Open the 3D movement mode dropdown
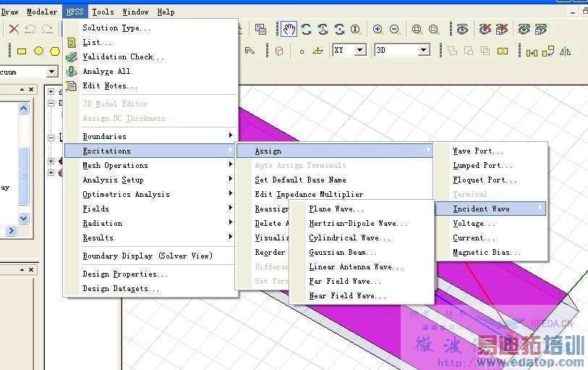Image resolution: width=588 pixels, height=370 pixels. pyautogui.click(x=424, y=50)
